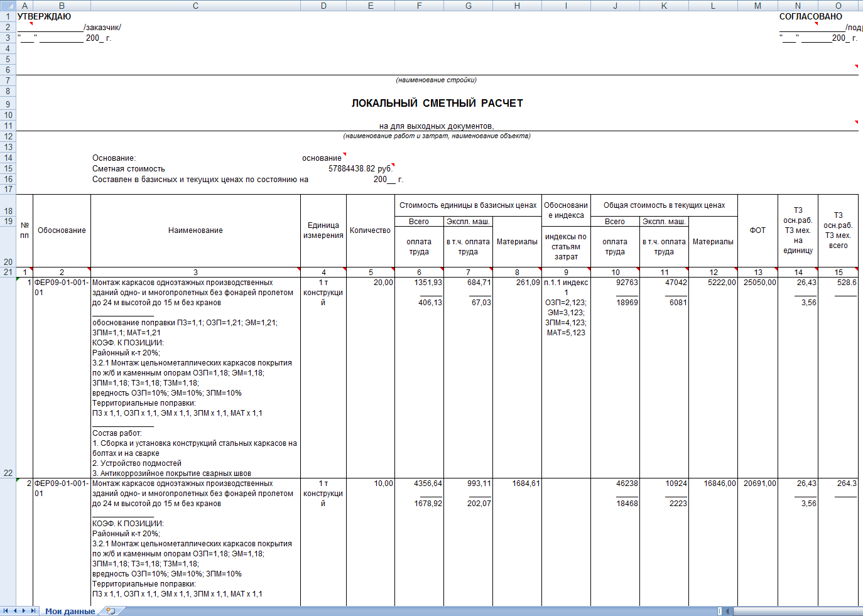Click the cost cell showing 57884438.82 руб.

(x=360, y=168)
